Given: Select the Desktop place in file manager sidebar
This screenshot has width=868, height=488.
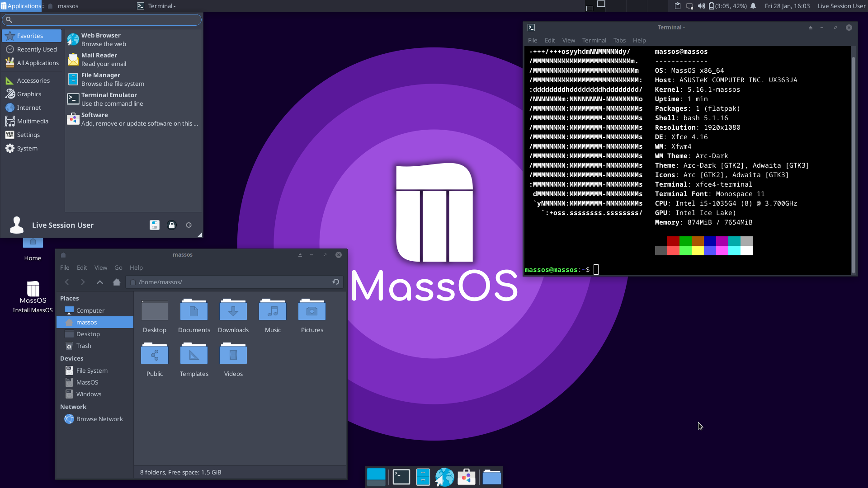Looking at the screenshot, I should coord(88,334).
